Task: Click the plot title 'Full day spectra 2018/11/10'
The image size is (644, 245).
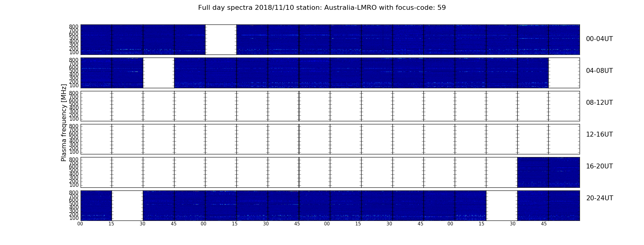Action: [x=322, y=8]
